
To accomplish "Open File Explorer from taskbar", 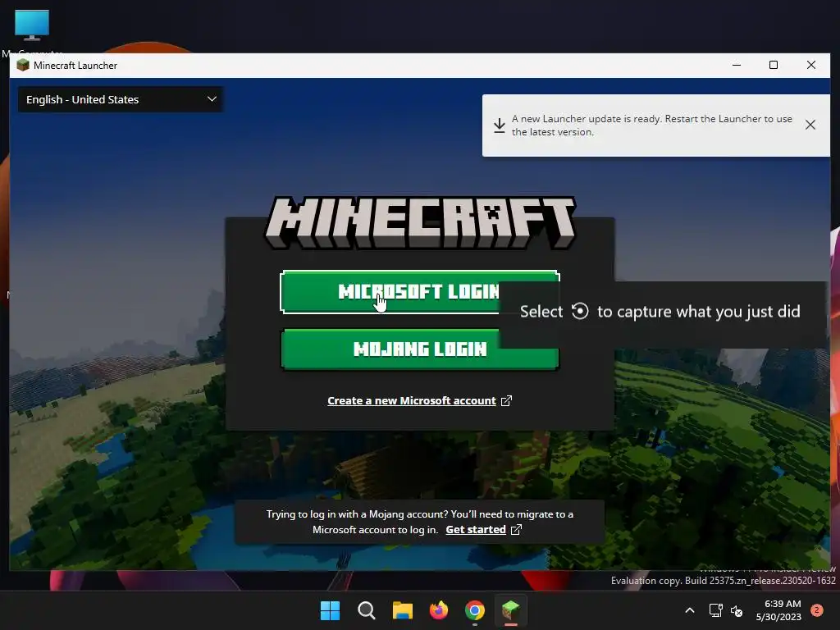I will 402,610.
